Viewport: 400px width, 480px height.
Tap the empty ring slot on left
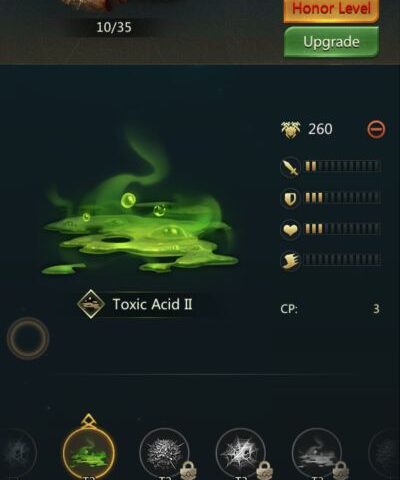(28, 338)
